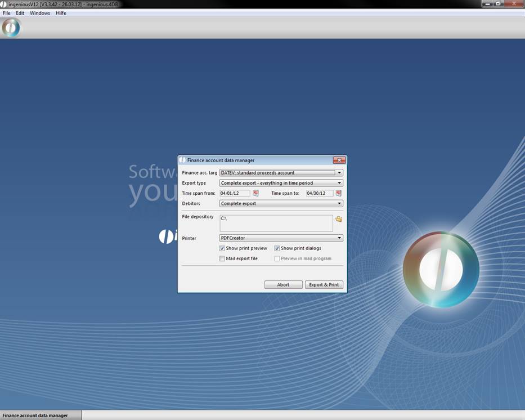
Task: Open calendar picker for Time span to
Action: [339, 193]
